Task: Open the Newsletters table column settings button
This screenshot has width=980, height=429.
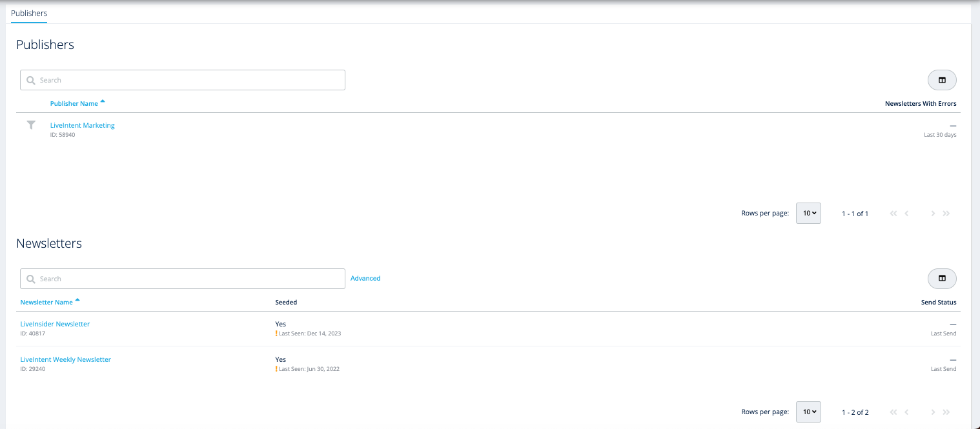Action: click(942, 279)
